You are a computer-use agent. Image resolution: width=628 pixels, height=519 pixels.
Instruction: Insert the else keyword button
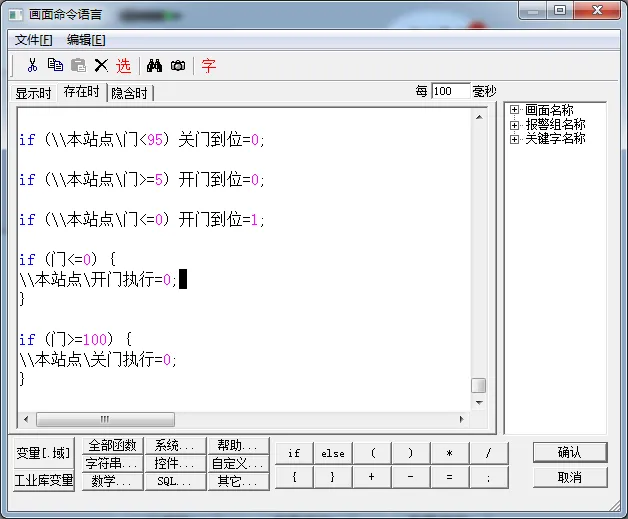(333, 453)
